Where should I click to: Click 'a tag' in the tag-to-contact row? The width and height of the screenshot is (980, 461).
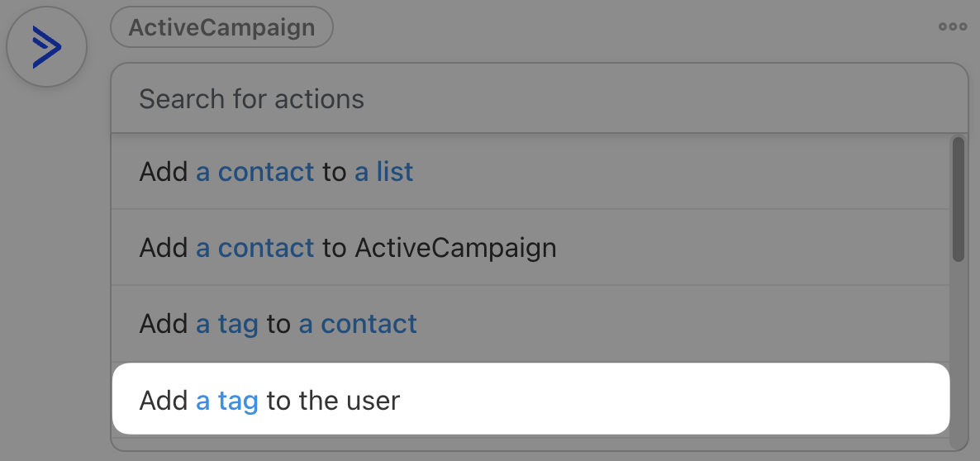click(x=227, y=324)
